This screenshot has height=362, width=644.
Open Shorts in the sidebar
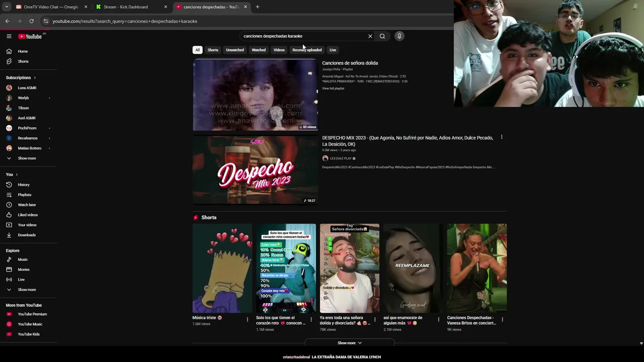coord(23,61)
